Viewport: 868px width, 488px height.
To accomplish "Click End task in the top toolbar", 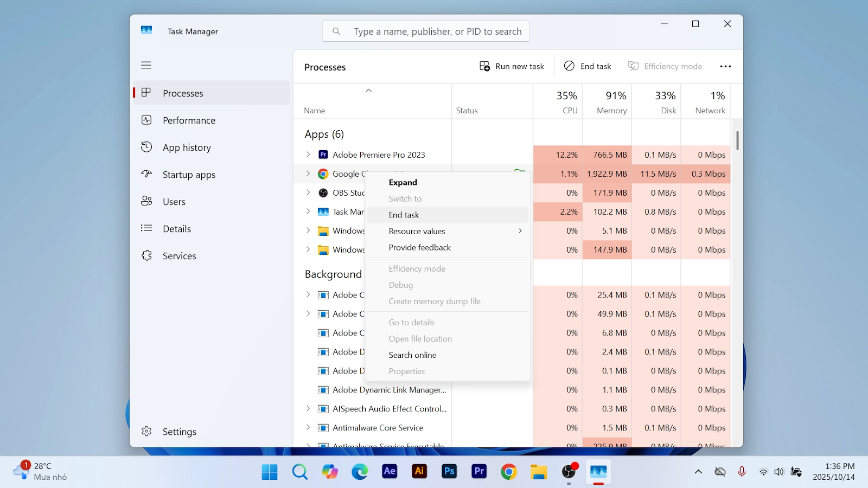I will [x=588, y=66].
